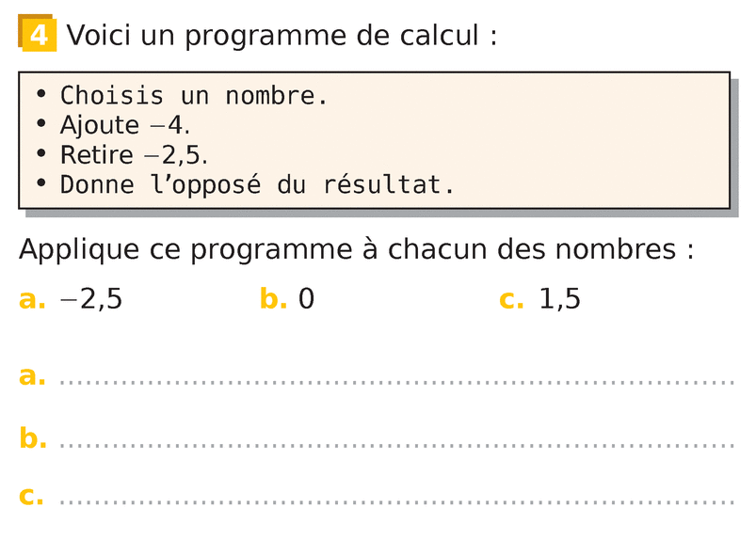756x539 pixels.
Task: Click the orange "c." label beside 1,5
Action: [x=511, y=300]
